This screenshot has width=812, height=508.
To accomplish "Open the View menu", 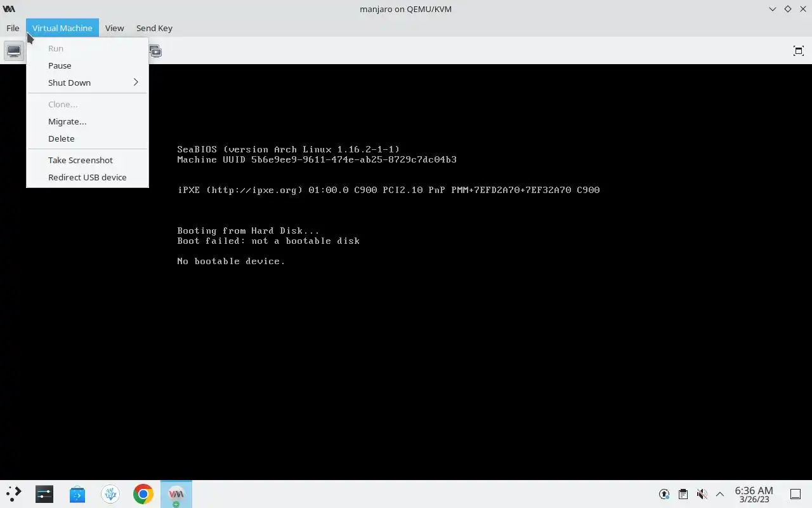I will [114, 28].
